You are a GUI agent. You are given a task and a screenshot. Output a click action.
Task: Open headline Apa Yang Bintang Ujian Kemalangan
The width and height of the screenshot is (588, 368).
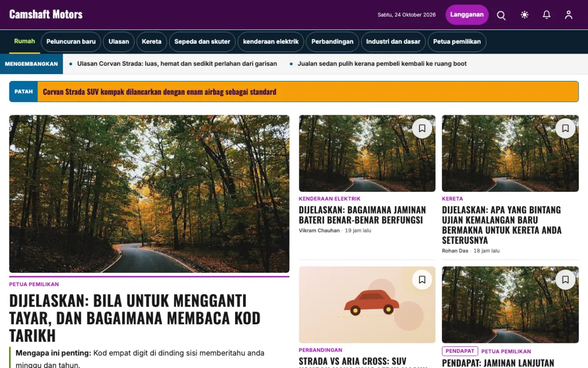click(502, 225)
